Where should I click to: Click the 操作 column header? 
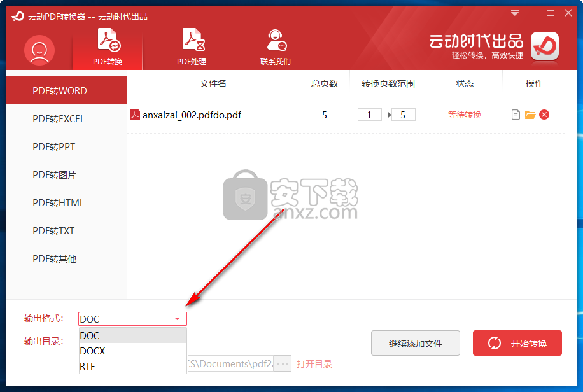pyautogui.click(x=534, y=83)
